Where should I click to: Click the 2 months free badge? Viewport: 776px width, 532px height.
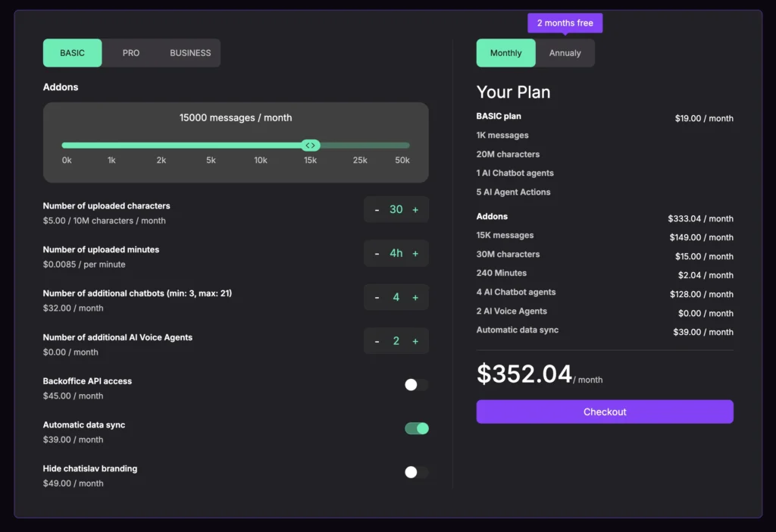[565, 23]
